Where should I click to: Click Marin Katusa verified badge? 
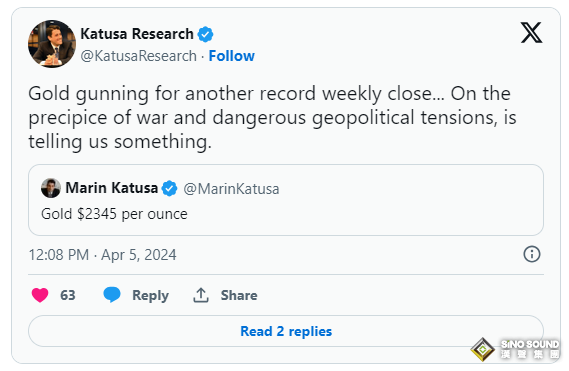pos(169,188)
